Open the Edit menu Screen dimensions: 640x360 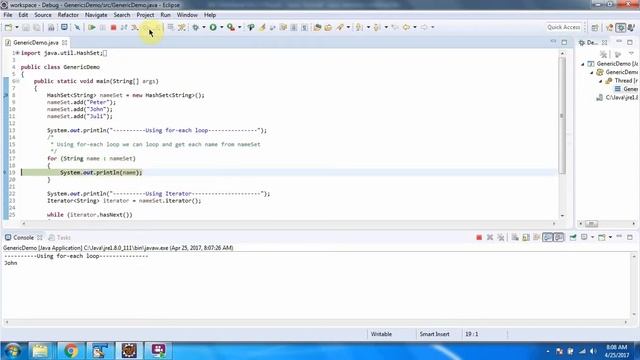pyautogui.click(x=23, y=15)
